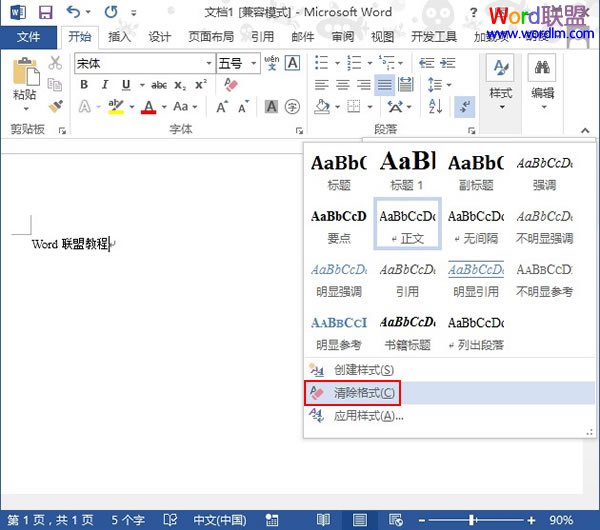Activate the Format Painter brush

pyautogui.click(x=55, y=106)
